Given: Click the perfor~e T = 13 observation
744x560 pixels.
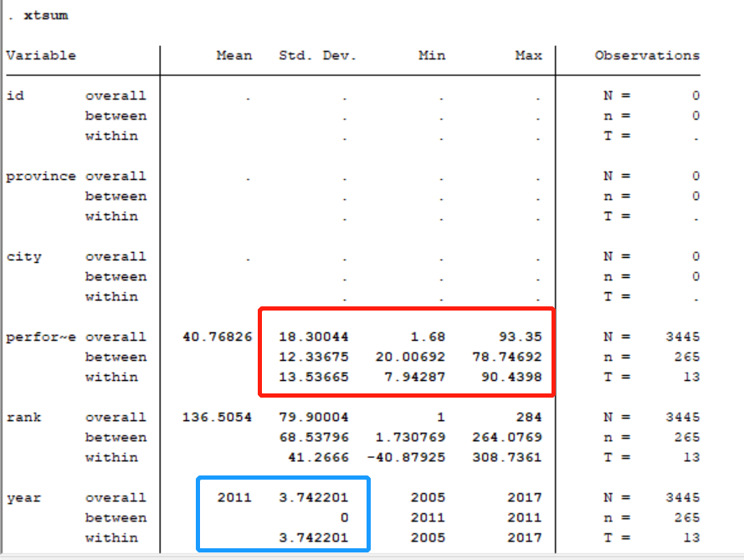Looking at the screenshot, I should [x=651, y=378].
